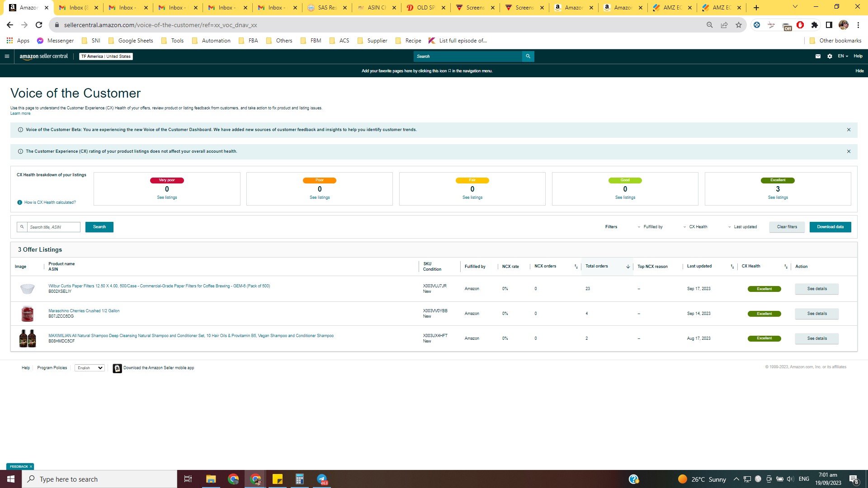
Task: Sort the table by the Last updated column arrows
Action: (732, 267)
